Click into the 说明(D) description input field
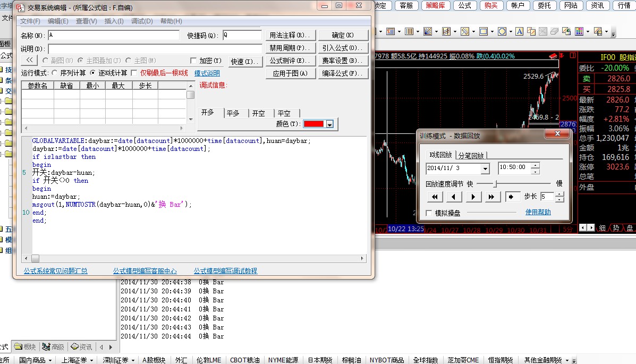The width and height of the screenshot is (636, 364). [155, 49]
